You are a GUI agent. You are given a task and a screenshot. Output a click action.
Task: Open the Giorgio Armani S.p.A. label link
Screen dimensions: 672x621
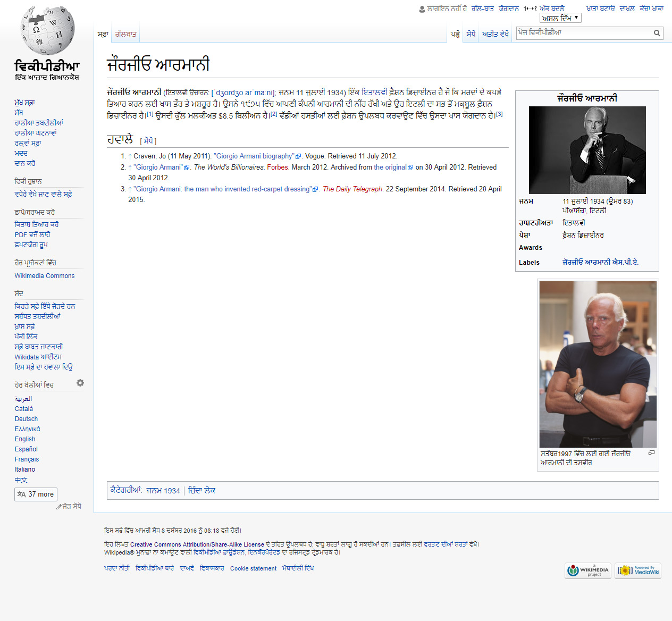[600, 263]
